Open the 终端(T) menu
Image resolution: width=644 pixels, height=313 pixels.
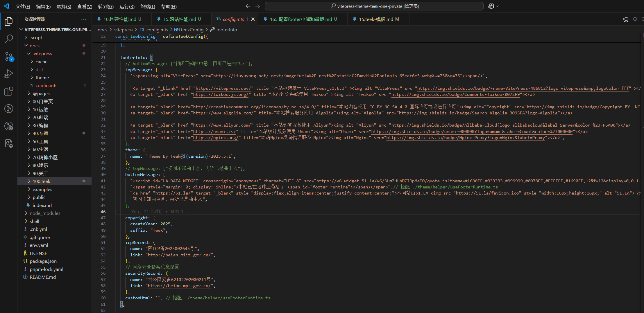pos(148,6)
